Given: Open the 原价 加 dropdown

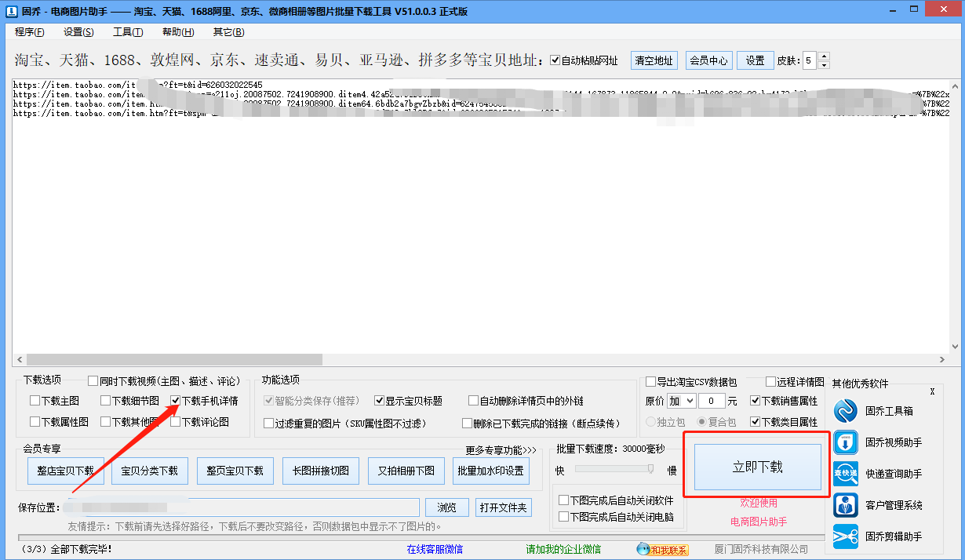Looking at the screenshot, I should point(681,401).
